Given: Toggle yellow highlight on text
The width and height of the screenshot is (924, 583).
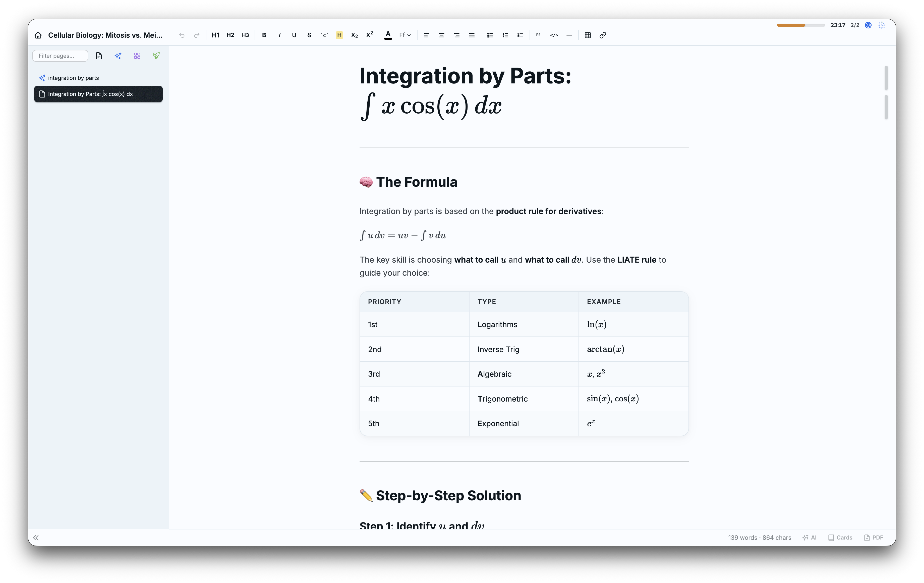Looking at the screenshot, I should coord(339,35).
